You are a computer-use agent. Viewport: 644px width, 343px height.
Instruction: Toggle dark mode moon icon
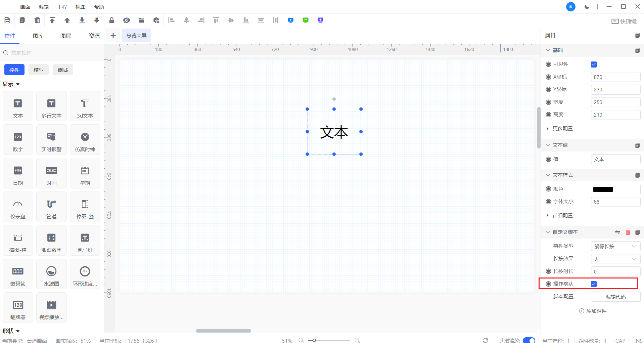point(587,7)
